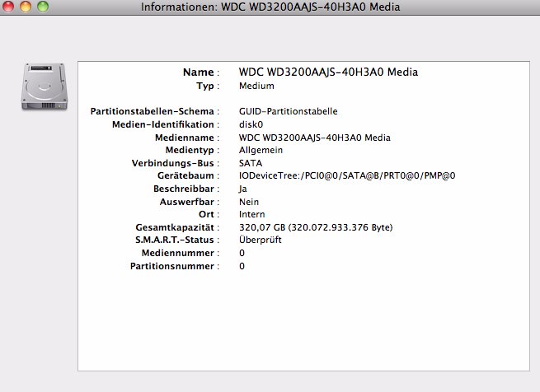Click the 'Gerätebaum' label
The height and width of the screenshot is (392, 540).
click(x=185, y=176)
